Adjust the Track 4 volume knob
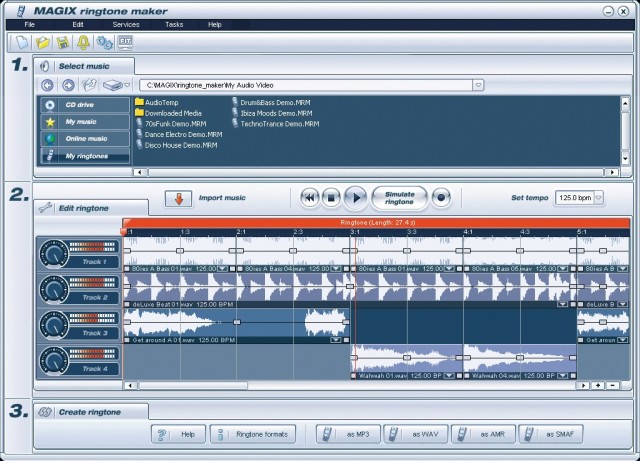This screenshot has width=640, height=461. (x=54, y=361)
